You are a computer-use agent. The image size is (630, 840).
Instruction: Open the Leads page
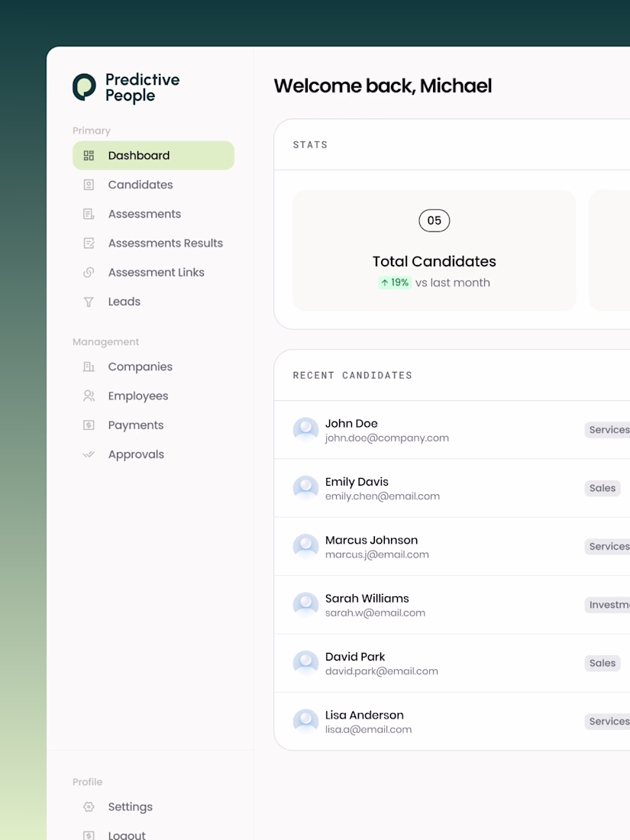coord(153,302)
